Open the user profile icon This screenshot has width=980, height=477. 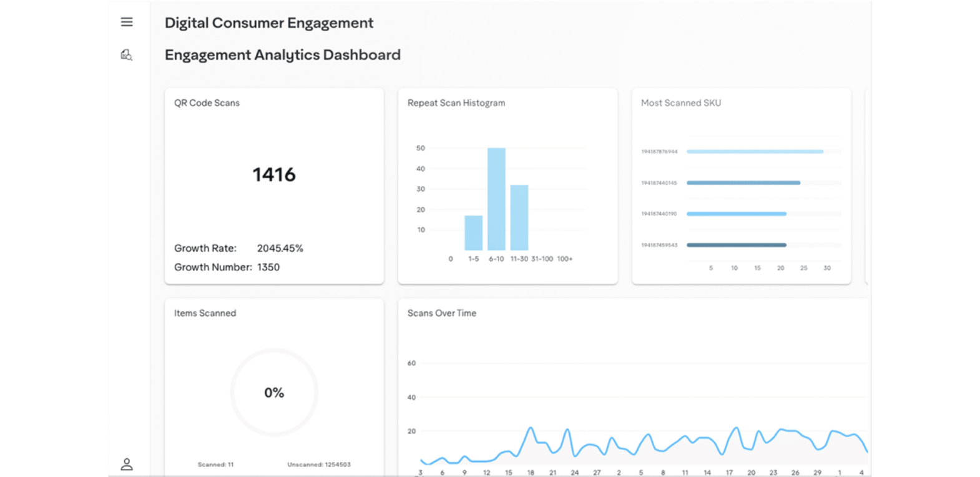[127, 464]
